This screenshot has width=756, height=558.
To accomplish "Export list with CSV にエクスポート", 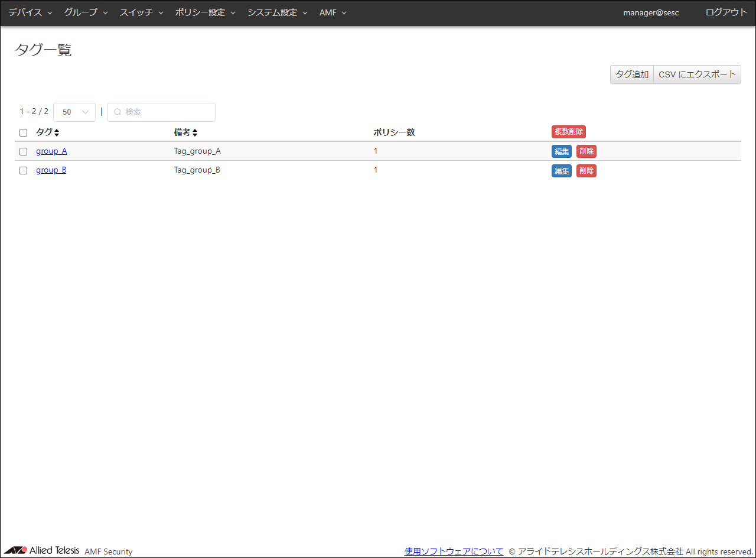I will coord(697,74).
